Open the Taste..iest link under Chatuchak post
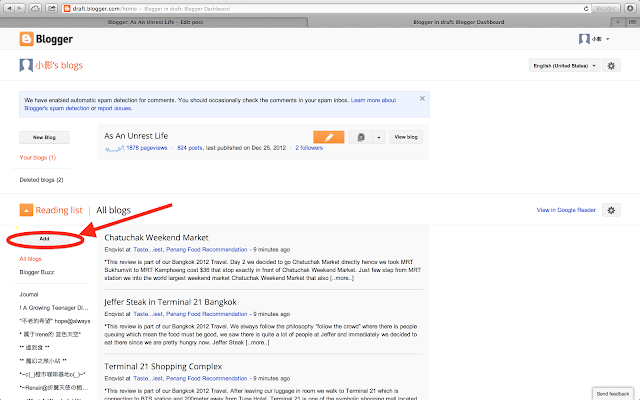This screenshot has height=400, width=640. coord(190,249)
